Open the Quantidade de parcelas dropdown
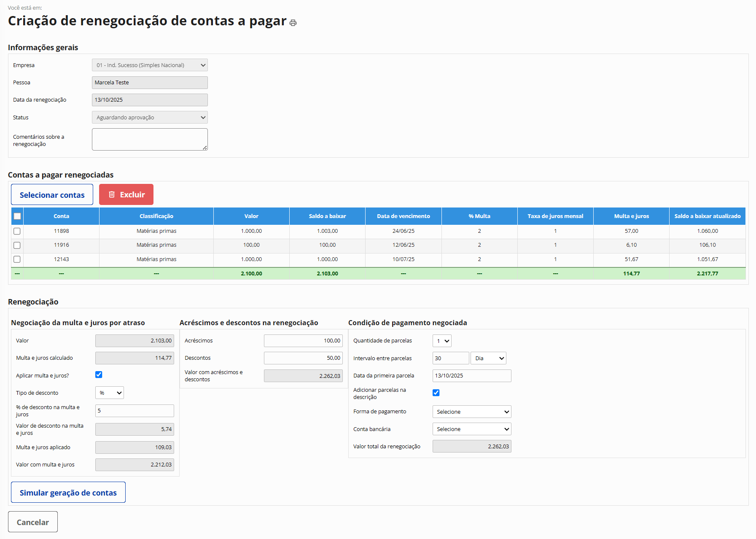The width and height of the screenshot is (756, 539). tap(442, 341)
